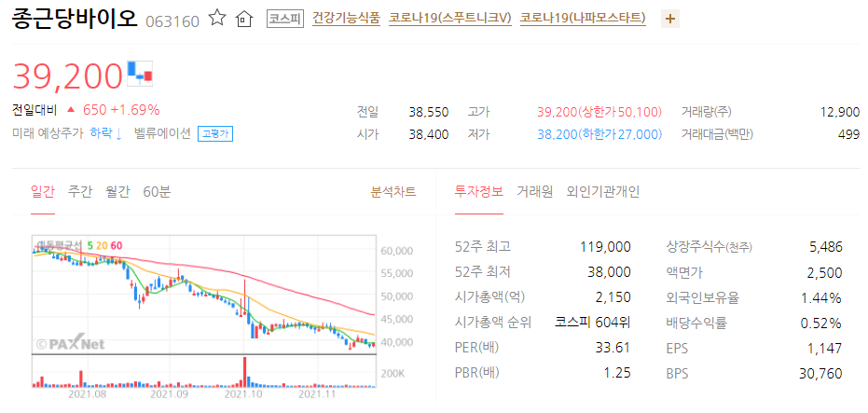868x413 pixels.
Task: Open company homepage via house icon
Action: (x=243, y=20)
